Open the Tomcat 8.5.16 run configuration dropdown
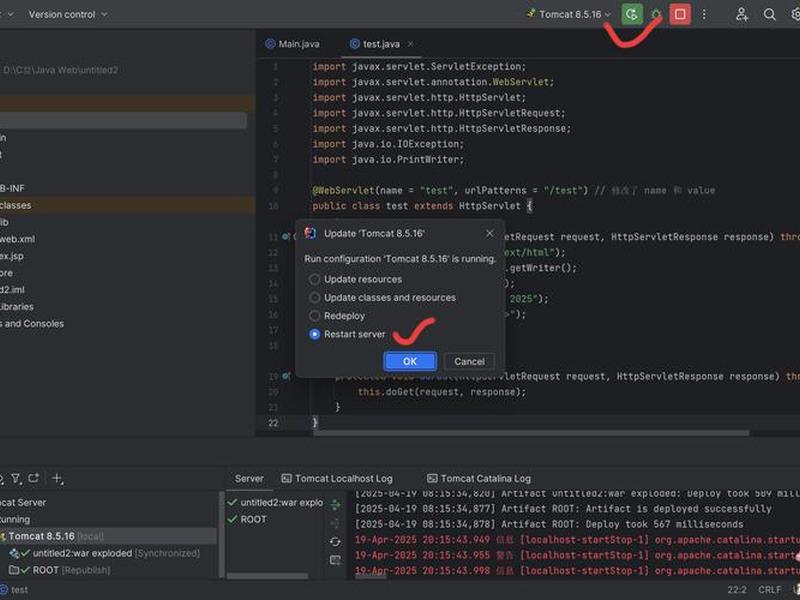The image size is (800, 600). click(569, 14)
